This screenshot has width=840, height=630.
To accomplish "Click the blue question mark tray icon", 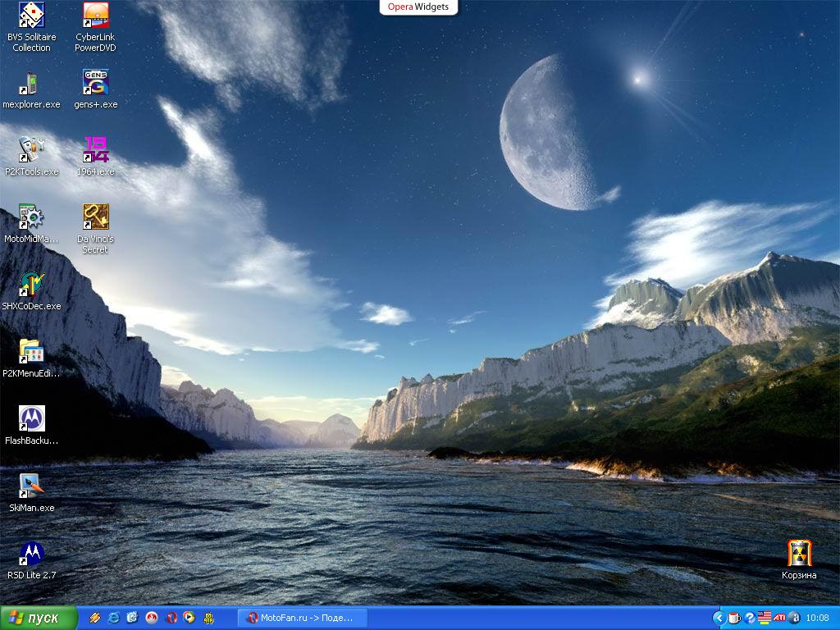I will pos(750,619).
